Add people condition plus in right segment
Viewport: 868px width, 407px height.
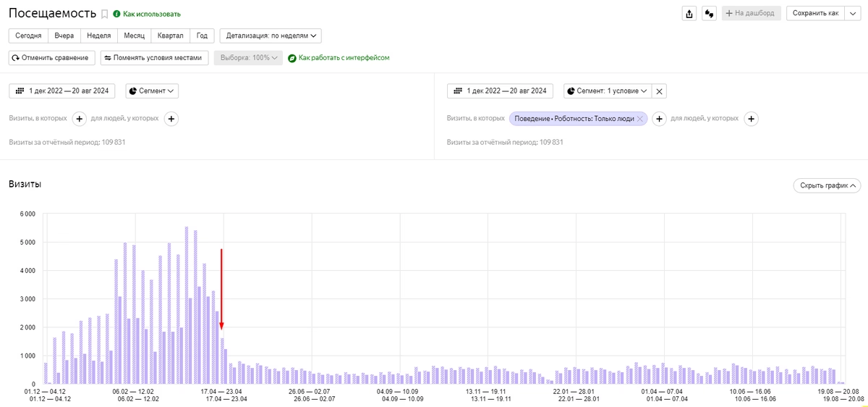coord(752,119)
